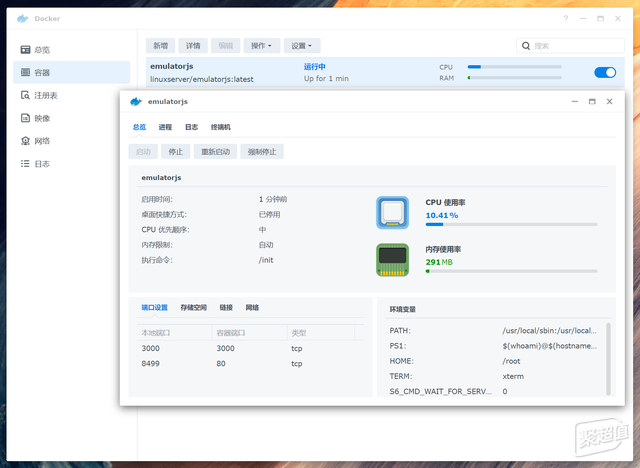Click the PS1 environment variable row

496,346
